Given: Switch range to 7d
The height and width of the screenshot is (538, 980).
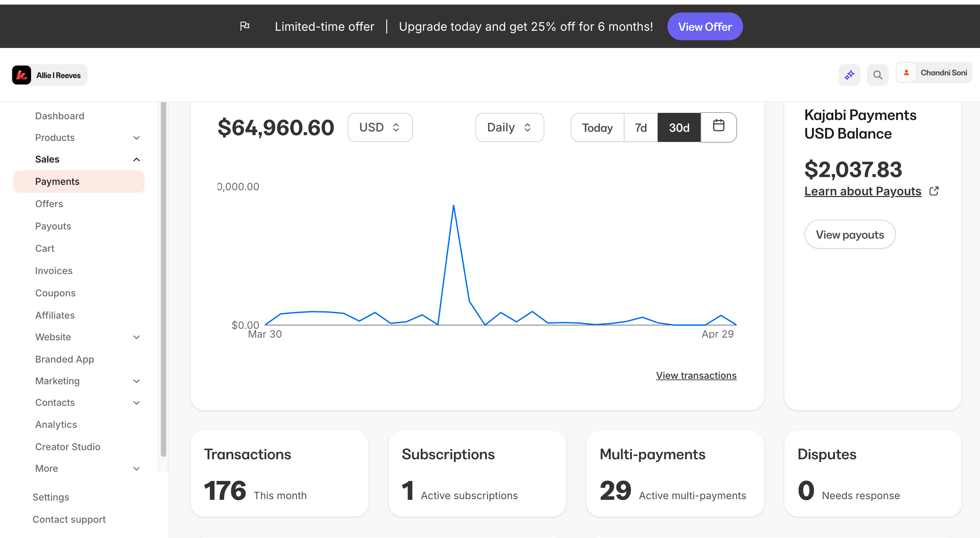Looking at the screenshot, I should (x=641, y=127).
